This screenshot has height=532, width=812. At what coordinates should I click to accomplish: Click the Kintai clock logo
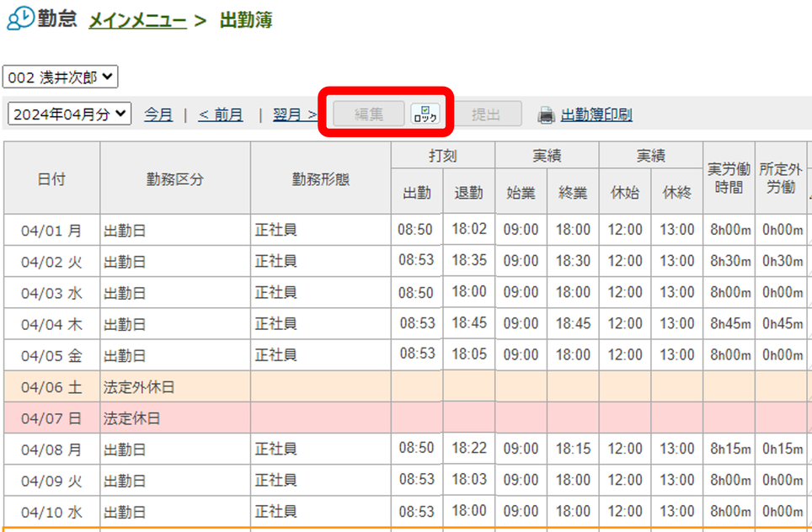[x=19, y=19]
